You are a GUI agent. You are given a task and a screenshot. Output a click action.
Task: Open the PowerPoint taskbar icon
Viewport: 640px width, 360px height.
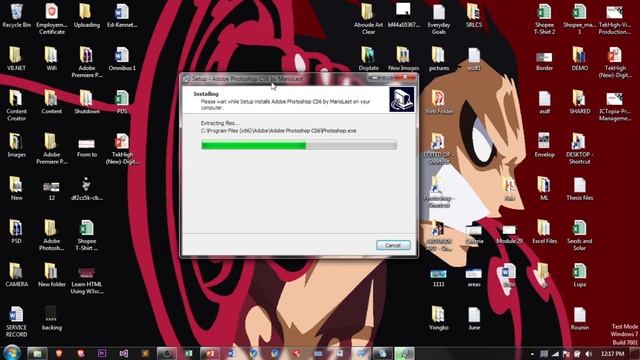(x=210, y=353)
